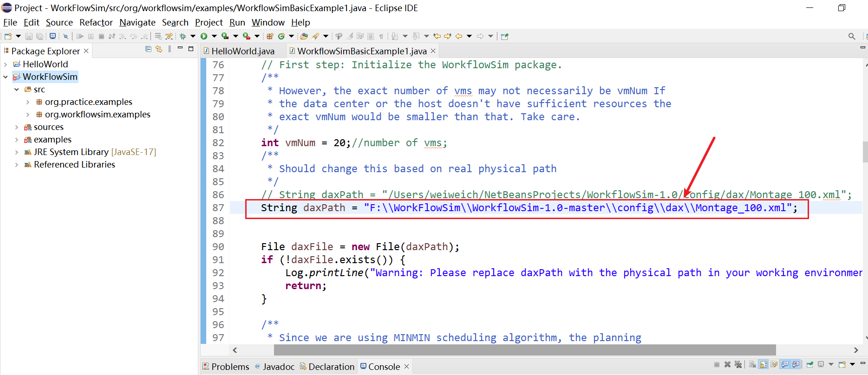This screenshot has width=868, height=375.
Task: Click the Last Edit Location icon
Action: pyautogui.click(x=437, y=36)
